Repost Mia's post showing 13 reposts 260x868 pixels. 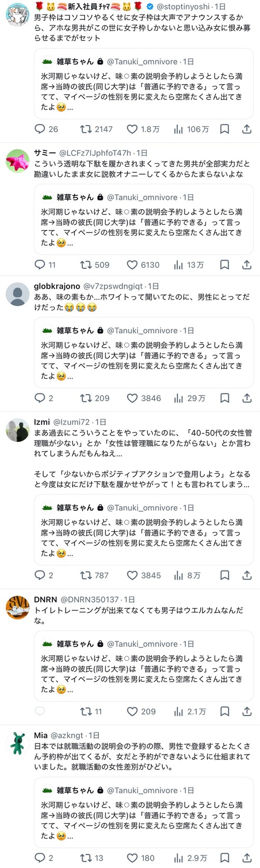pos(92,858)
